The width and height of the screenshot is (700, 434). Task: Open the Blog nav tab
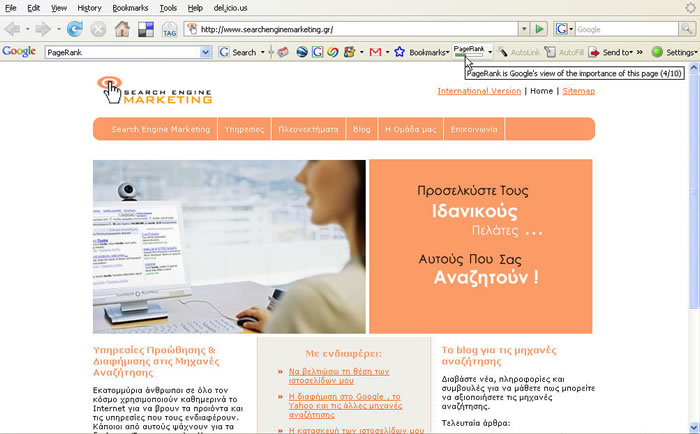point(362,129)
